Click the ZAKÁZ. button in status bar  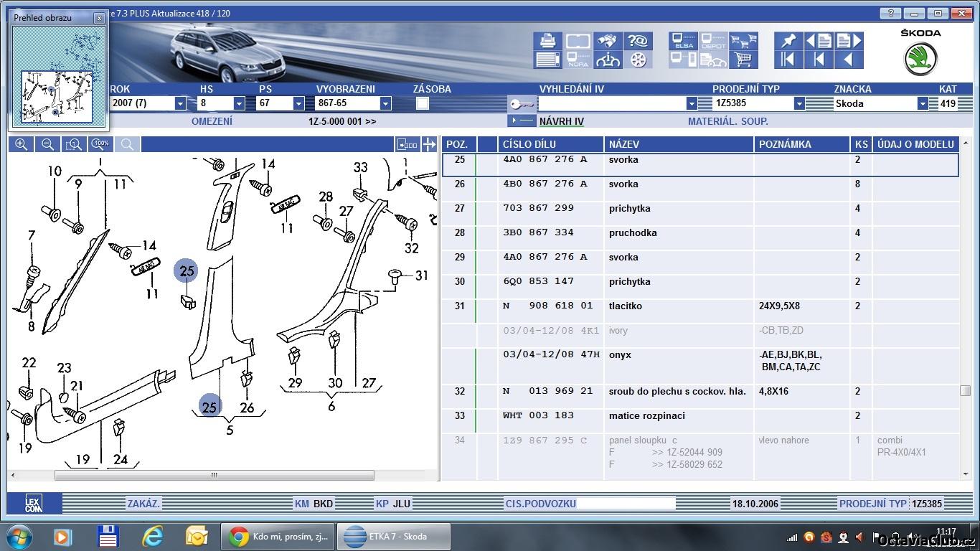coord(143,504)
